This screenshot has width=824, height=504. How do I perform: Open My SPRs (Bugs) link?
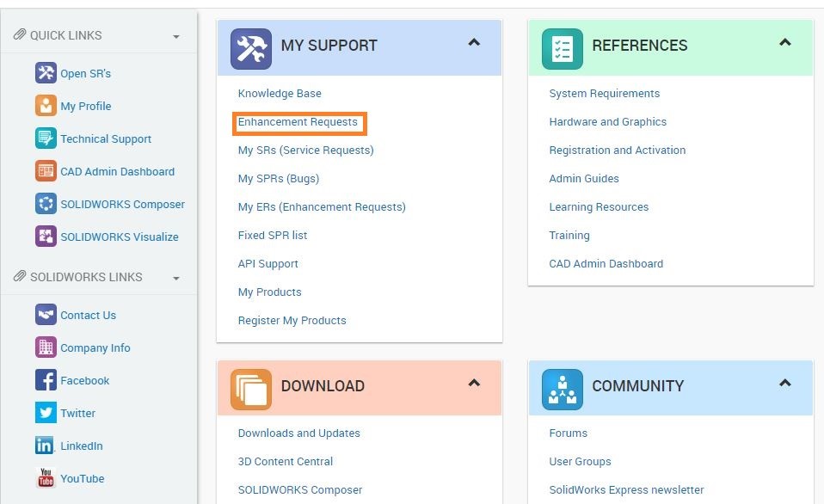tap(279, 179)
